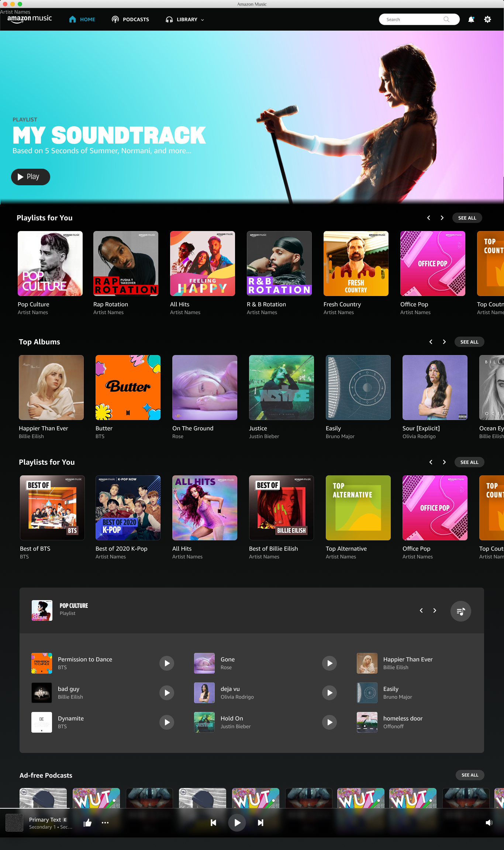Click into the Search field
This screenshot has height=850, width=504.
(419, 20)
